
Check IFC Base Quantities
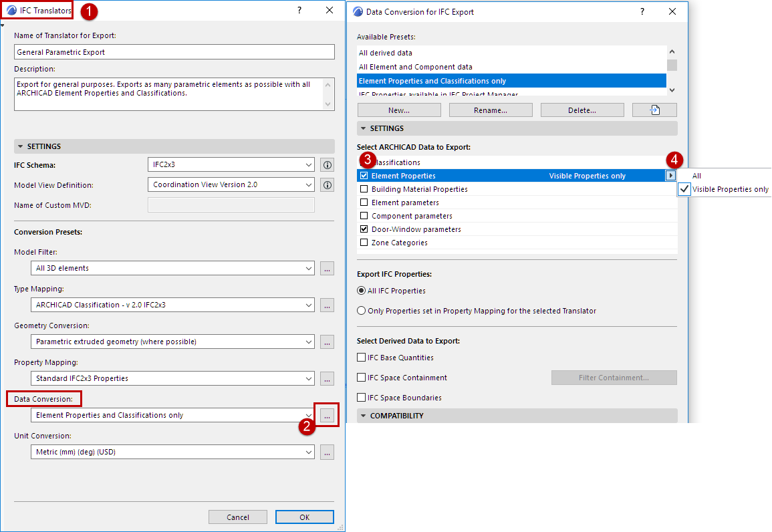[362, 358]
